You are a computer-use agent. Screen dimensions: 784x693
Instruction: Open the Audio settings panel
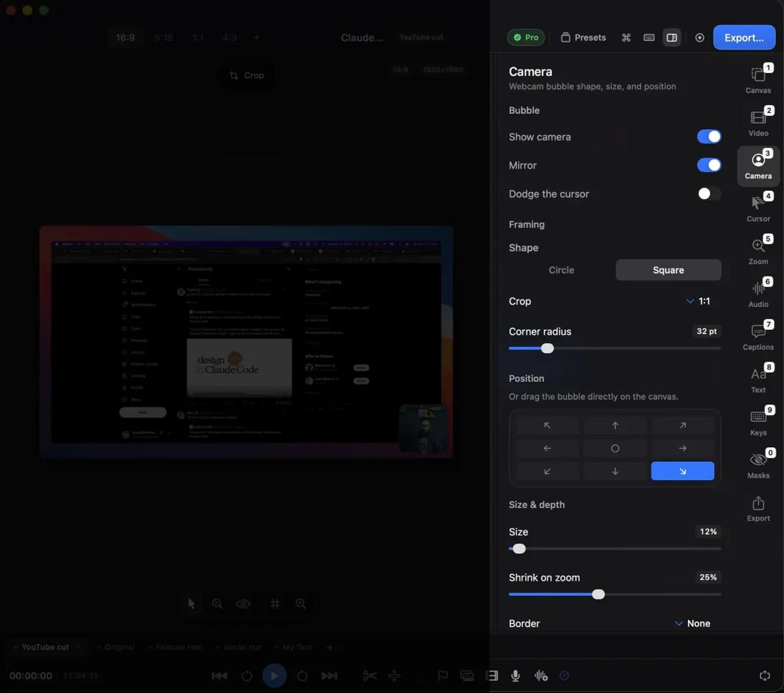[758, 293]
